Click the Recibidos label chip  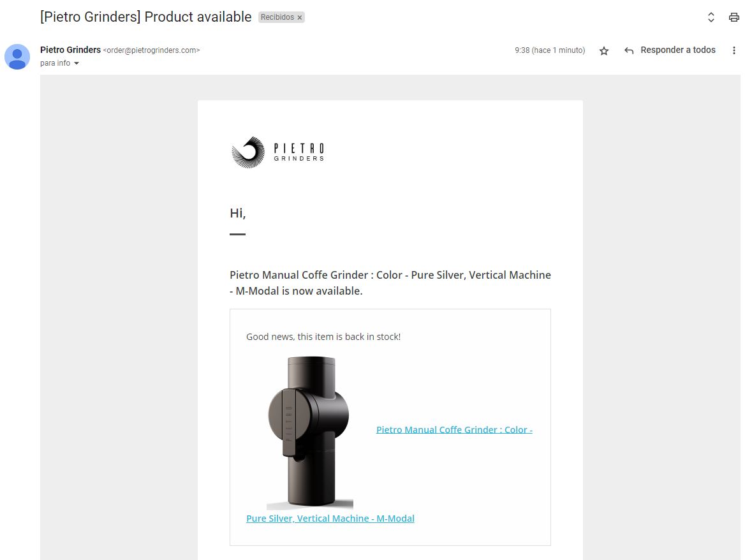(277, 17)
